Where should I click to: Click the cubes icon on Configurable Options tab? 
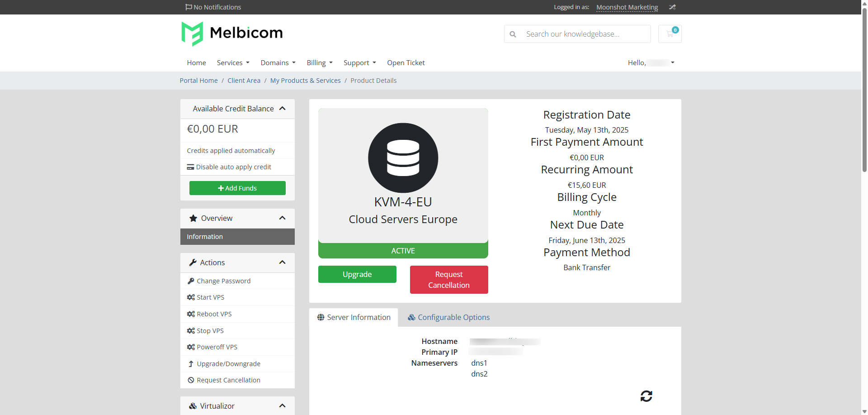pos(411,317)
